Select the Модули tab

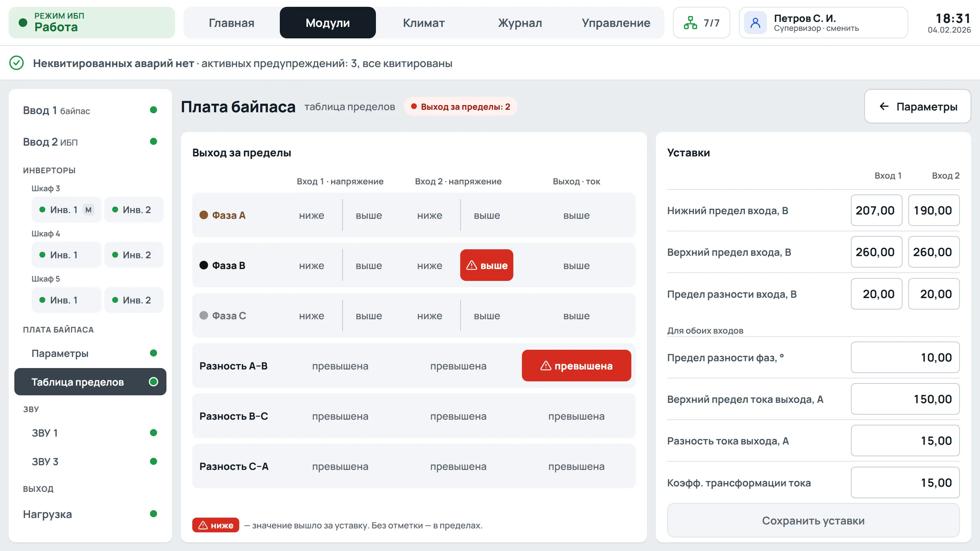(x=328, y=23)
